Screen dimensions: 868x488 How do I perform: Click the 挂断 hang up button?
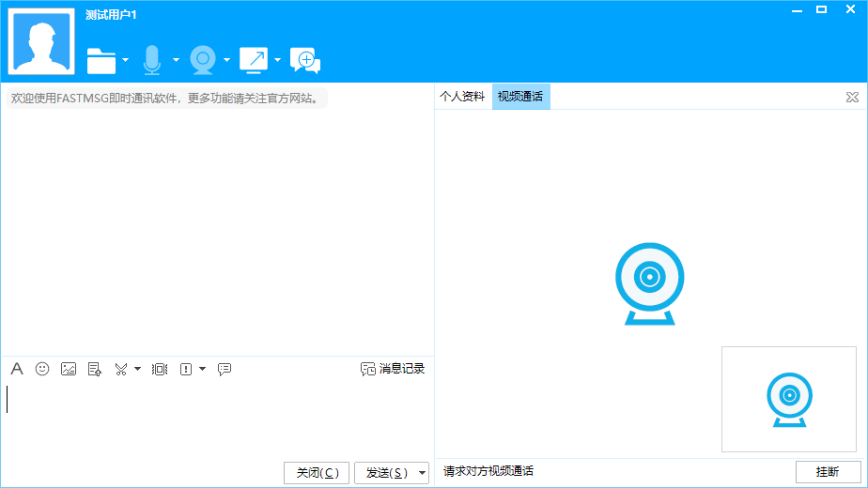tap(829, 472)
